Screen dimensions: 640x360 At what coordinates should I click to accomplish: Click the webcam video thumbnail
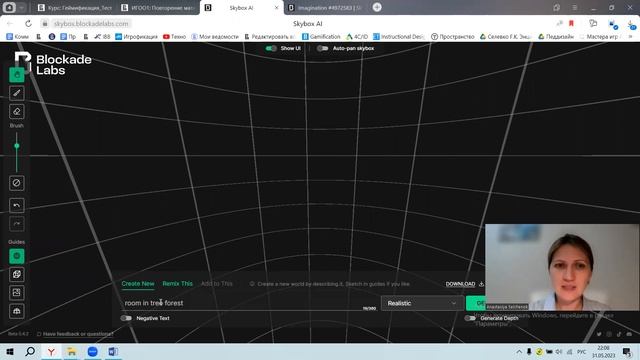562,267
